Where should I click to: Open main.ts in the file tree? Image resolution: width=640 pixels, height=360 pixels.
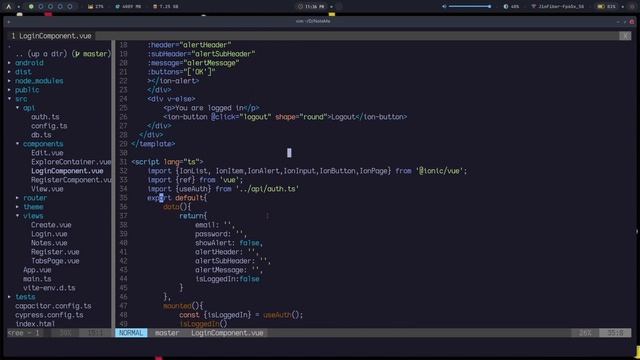click(x=37, y=279)
